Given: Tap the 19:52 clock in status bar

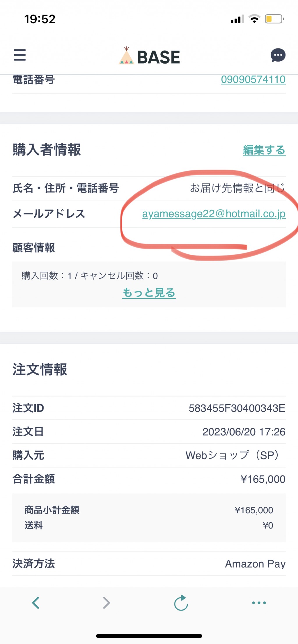Looking at the screenshot, I should coord(40,19).
